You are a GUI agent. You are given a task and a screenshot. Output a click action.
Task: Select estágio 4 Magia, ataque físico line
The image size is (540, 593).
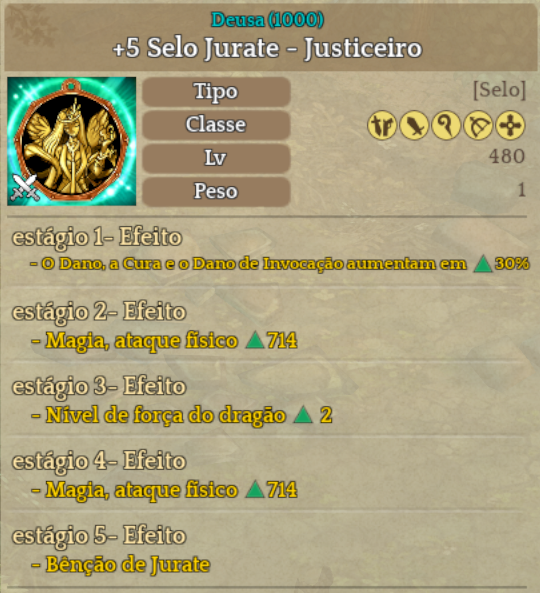pyautogui.click(x=164, y=490)
